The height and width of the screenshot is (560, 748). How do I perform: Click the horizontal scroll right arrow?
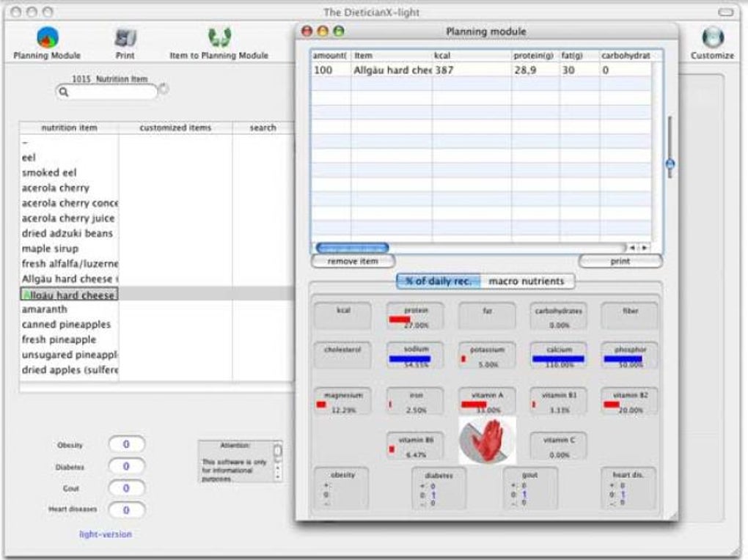pyautogui.click(x=645, y=248)
